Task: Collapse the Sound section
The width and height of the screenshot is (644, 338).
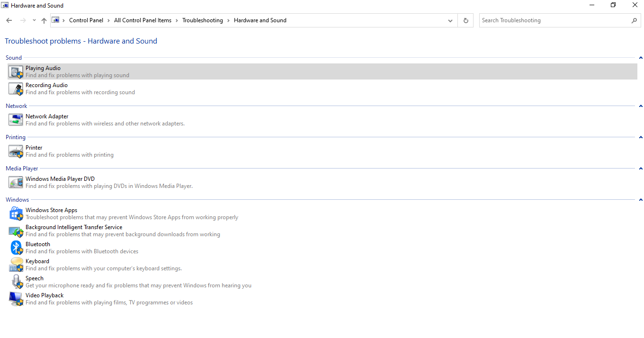Action: [x=640, y=58]
